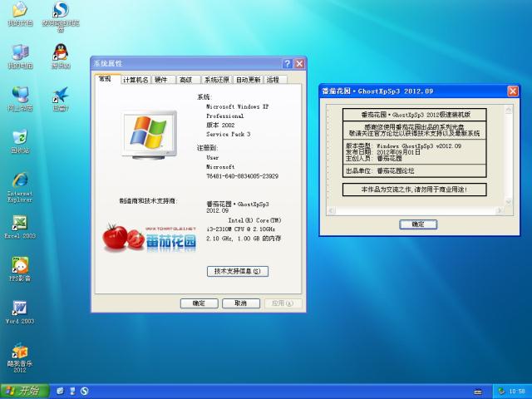Open the 开始 Start menu

coord(24,392)
